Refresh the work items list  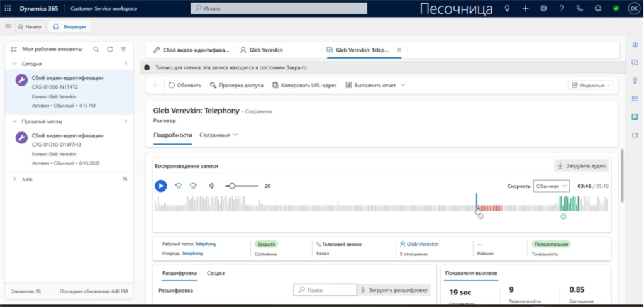tap(110, 49)
